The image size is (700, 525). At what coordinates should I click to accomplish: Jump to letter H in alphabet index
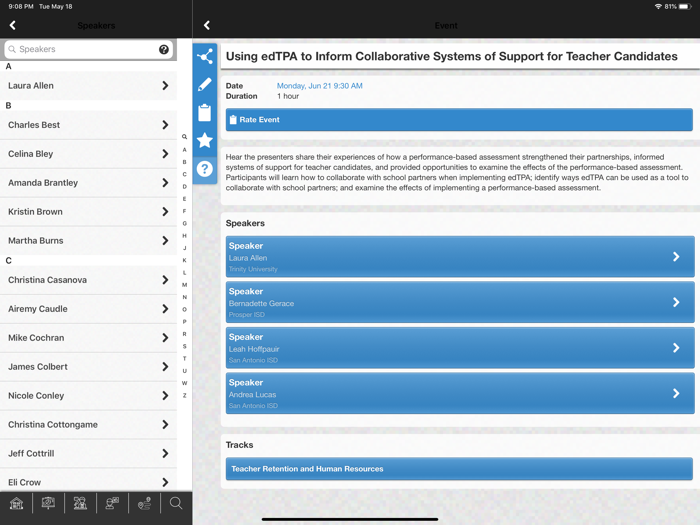click(x=184, y=236)
